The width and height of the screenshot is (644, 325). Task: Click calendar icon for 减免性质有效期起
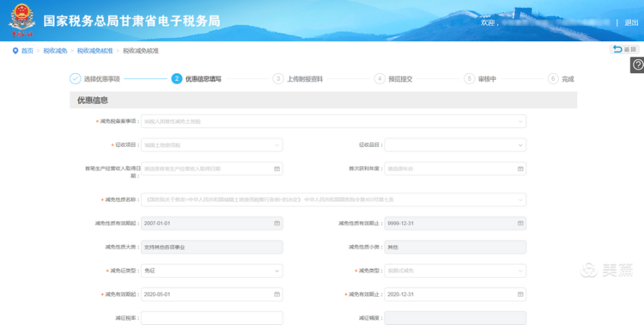(x=276, y=224)
